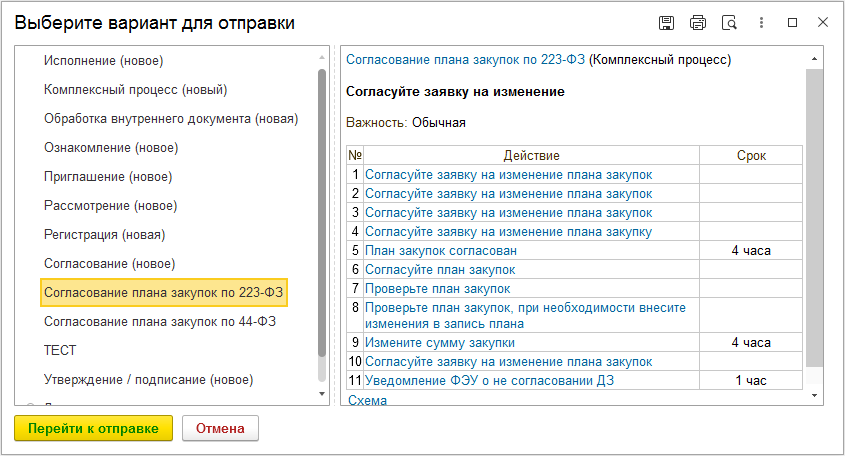Screen dimensions: 845x456
Task: Pick 'Приглашение (новое)' in the list
Action: [108, 177]
